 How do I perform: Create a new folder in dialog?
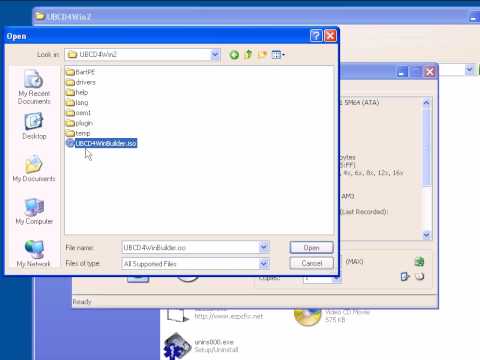click(x=262, y=54)
